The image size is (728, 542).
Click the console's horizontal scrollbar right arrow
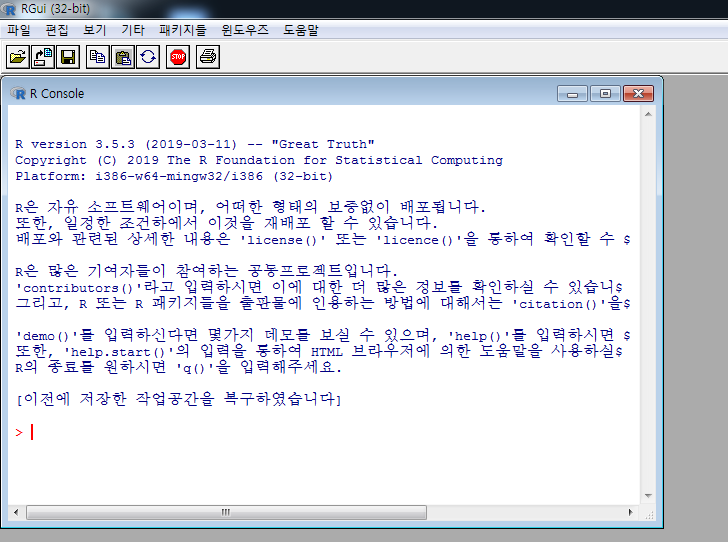tap(630, 512)
